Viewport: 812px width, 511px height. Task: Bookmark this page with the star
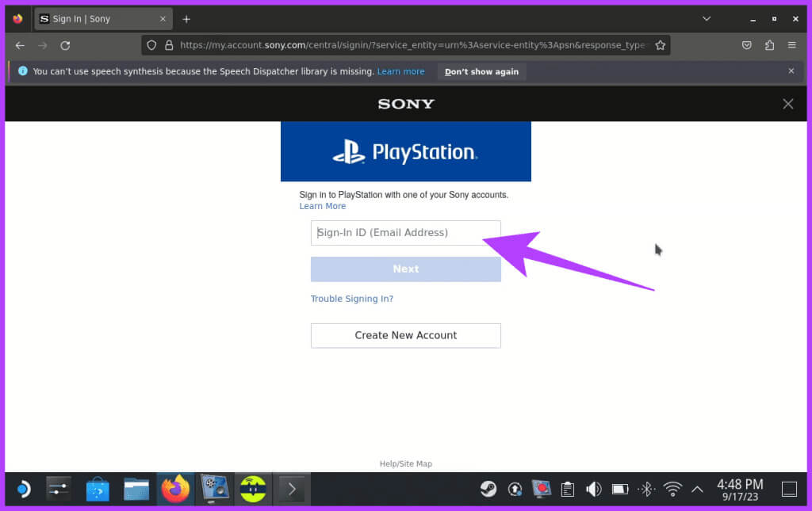660,45
